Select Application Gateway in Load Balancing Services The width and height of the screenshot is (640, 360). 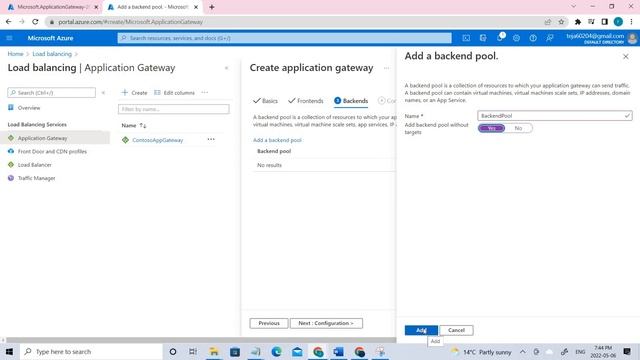pyautogui.click(x=42, y=138)
